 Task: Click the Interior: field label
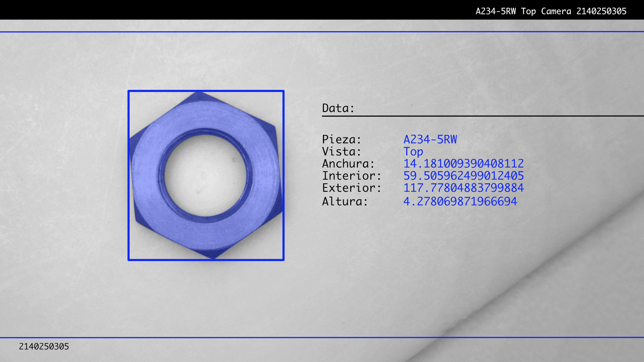(x=352, y=176)
